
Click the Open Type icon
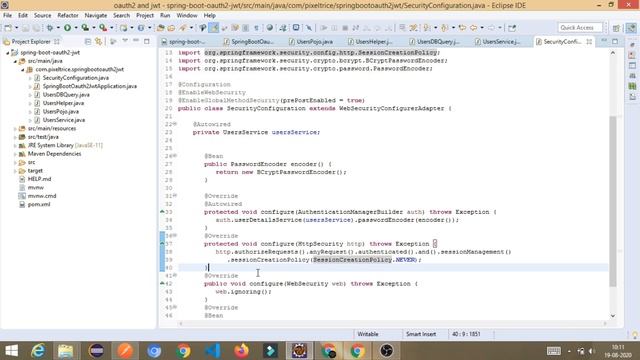[x=160, y=28]
